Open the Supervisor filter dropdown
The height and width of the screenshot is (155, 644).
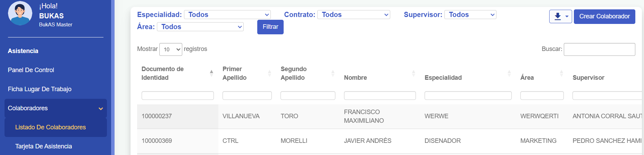(470, 15)
